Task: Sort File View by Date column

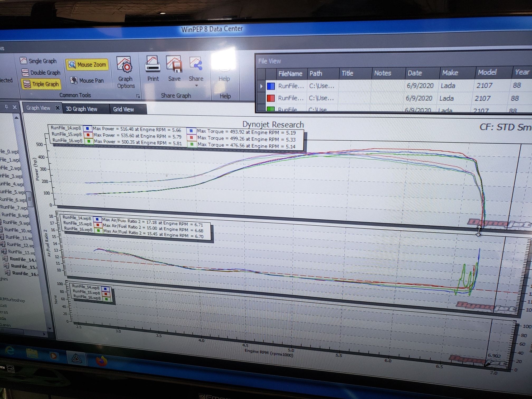Action: [x=422, y=73]
